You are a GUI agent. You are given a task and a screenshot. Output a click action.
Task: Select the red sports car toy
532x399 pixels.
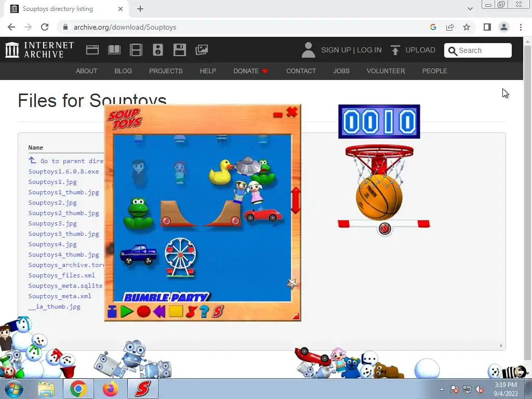[262, 215]
